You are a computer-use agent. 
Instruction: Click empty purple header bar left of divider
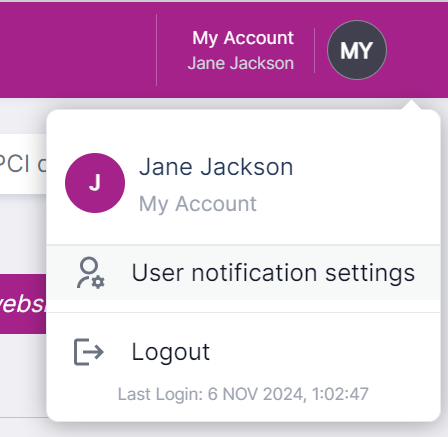[78, 50]
